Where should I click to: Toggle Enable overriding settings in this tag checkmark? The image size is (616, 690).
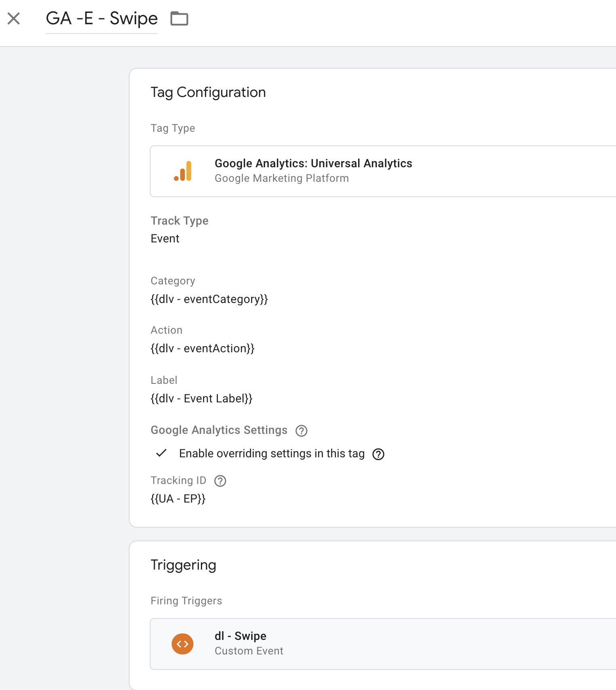(161, 453)
